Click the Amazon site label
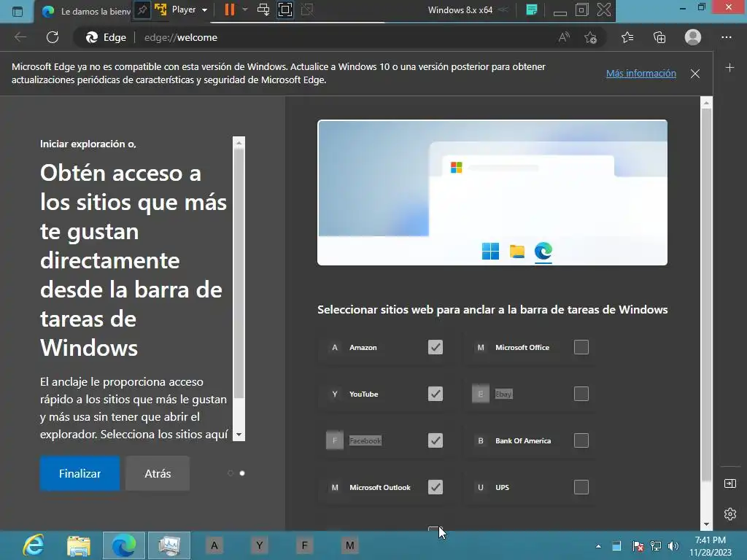The image size is (747, 560). (363, 348)
